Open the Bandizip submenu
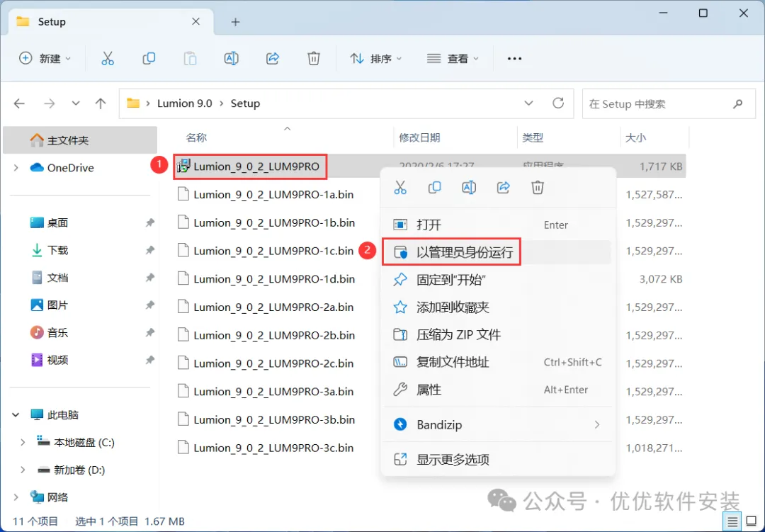 498,424
